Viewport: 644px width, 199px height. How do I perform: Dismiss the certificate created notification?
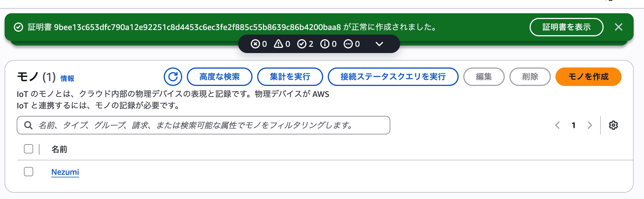pos(618,27)
